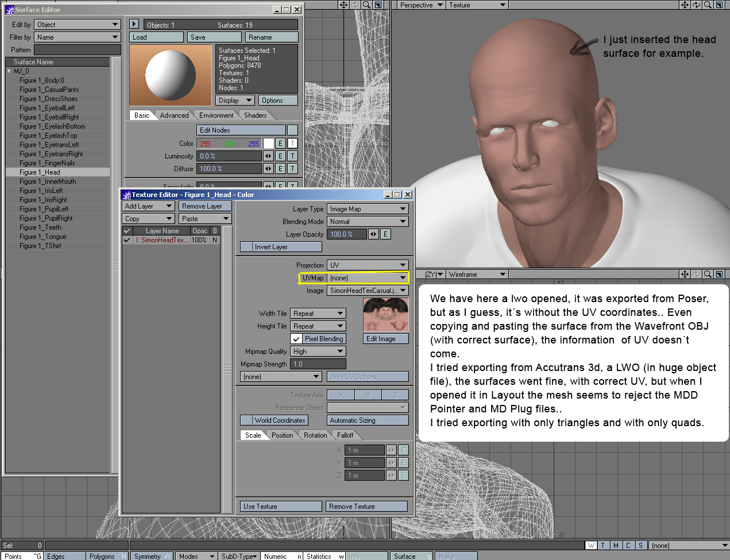Open the Shaders tab
Image resolution: width=730 pixels, height=560 pixels.
(255, 115)
